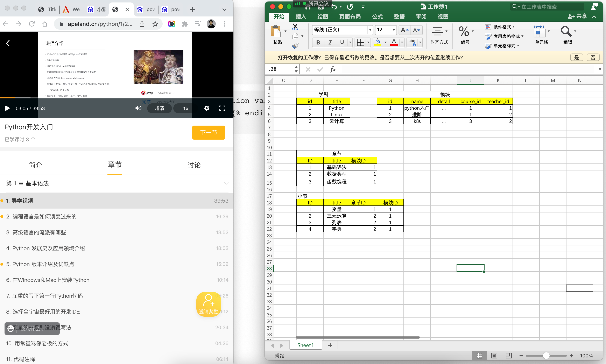Screen dimensions: 606x364
Task: Switch to the 讨论 tab on course page
Action: coord(194,165)
